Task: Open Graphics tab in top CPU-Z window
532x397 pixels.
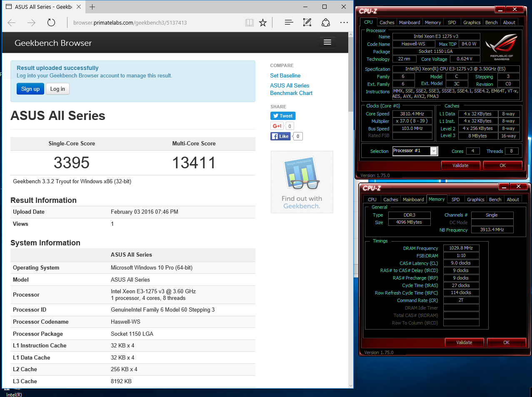Action: [x=472, y=22]
